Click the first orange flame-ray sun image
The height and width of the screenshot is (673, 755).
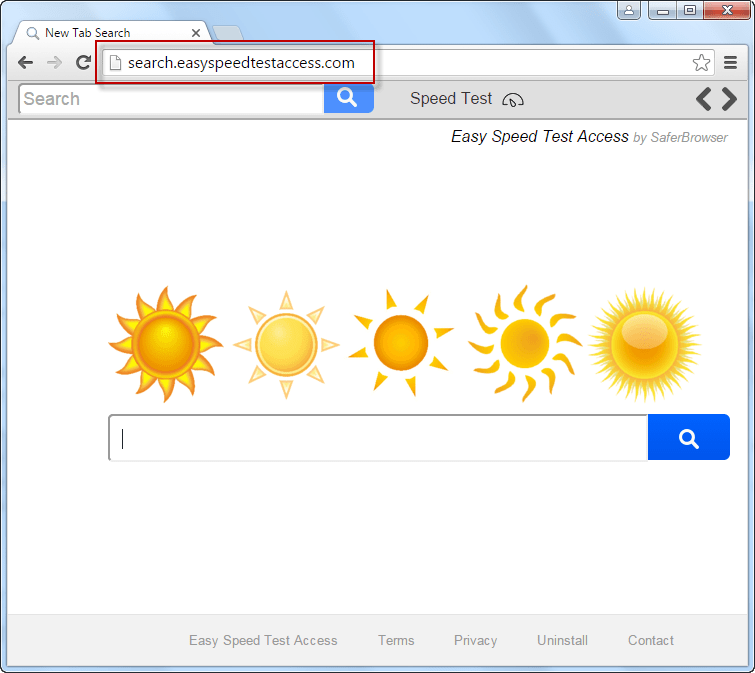(x=166, y=344)
